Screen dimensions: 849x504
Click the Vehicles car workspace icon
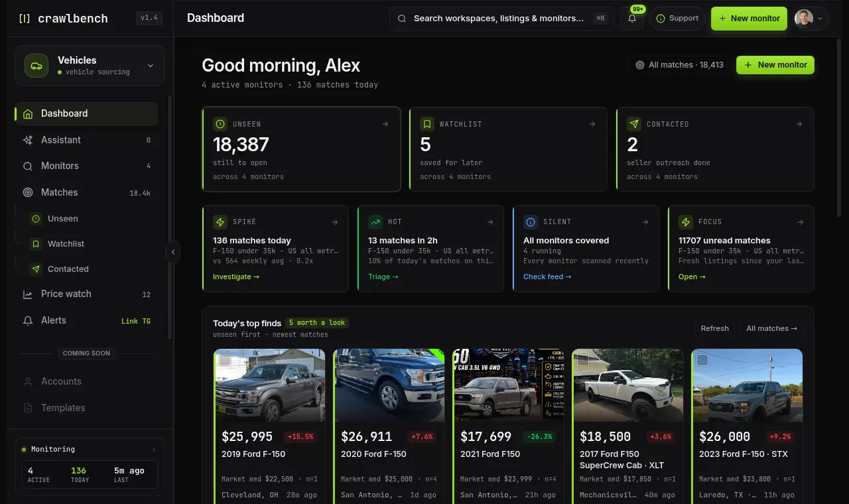point(36,66)
